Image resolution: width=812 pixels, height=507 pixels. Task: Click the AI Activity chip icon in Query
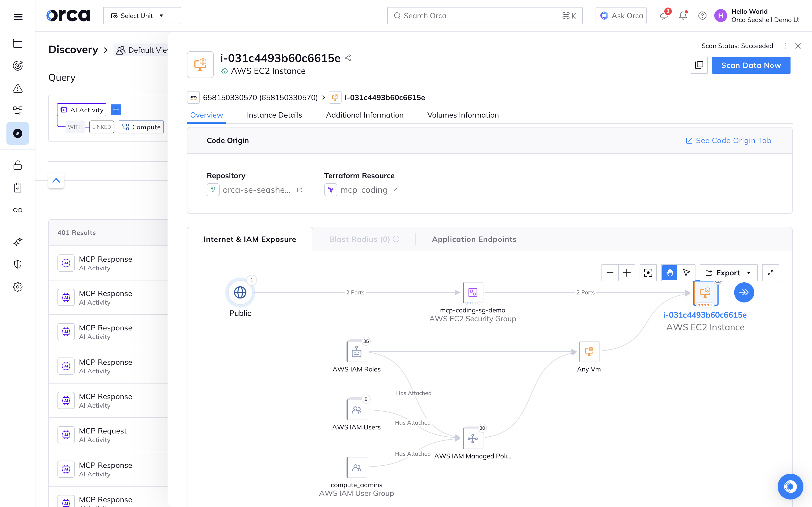[x=64, y=110]
